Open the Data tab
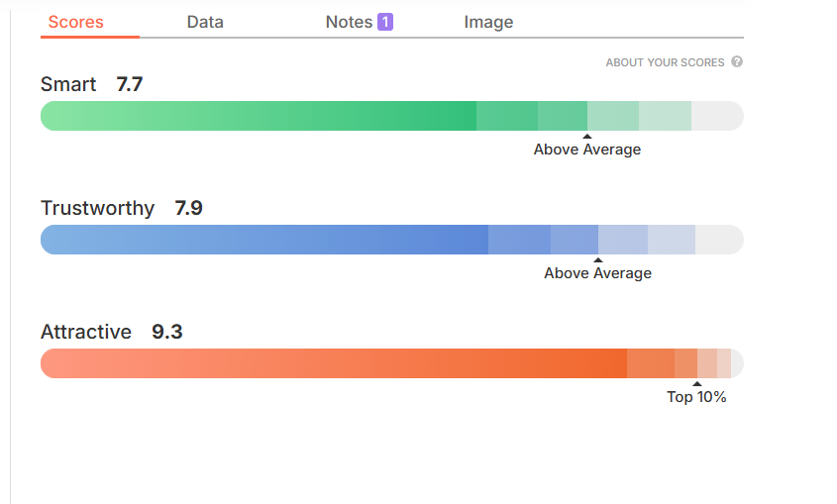837x504 pixels. [205, 22]
